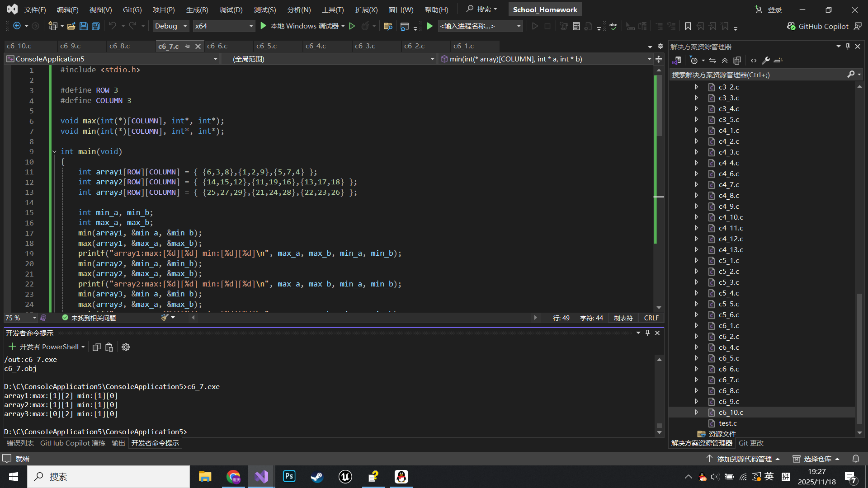Open the Debug configuration dropdown

coord(171,26)
